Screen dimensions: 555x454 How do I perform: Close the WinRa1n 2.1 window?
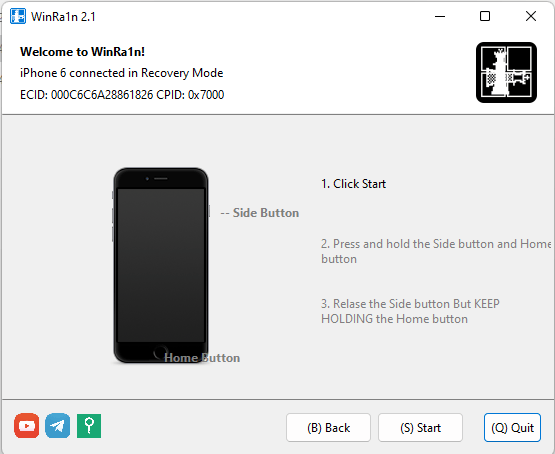coord(531,16)
